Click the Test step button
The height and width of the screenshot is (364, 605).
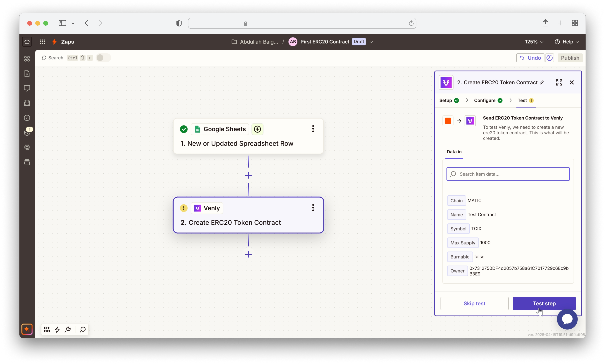[544, 303]
